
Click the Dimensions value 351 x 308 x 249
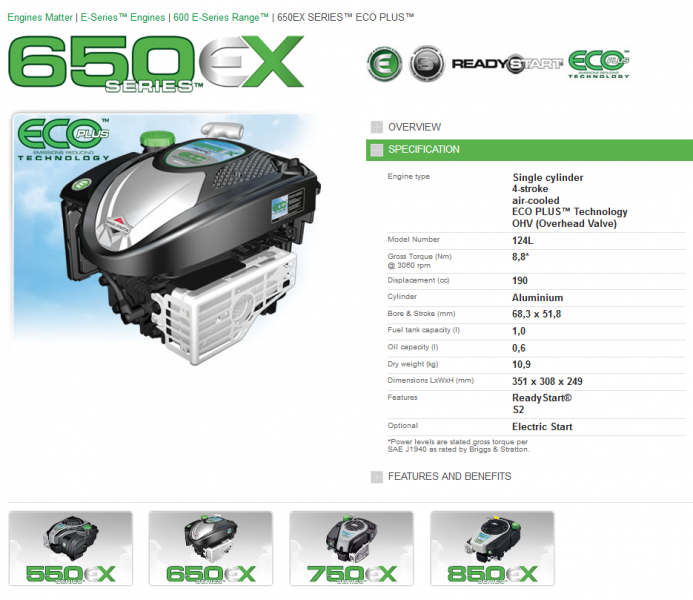pos(547,381)
